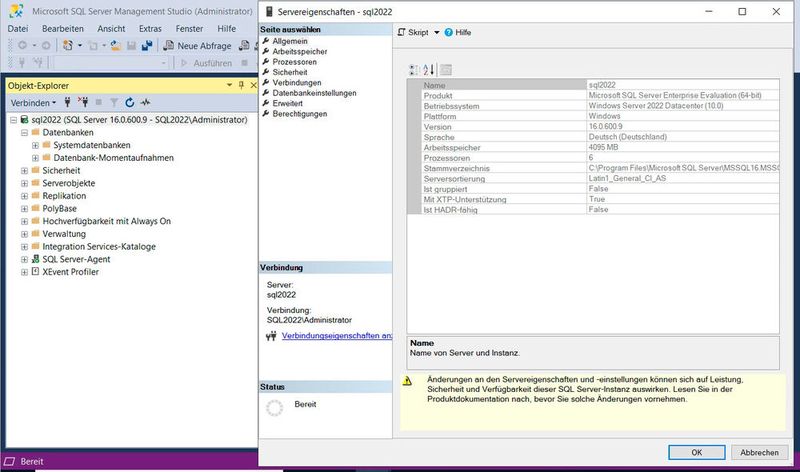Expand the Replikation node
Screen dimensions: 800x472
click(24, 196)
